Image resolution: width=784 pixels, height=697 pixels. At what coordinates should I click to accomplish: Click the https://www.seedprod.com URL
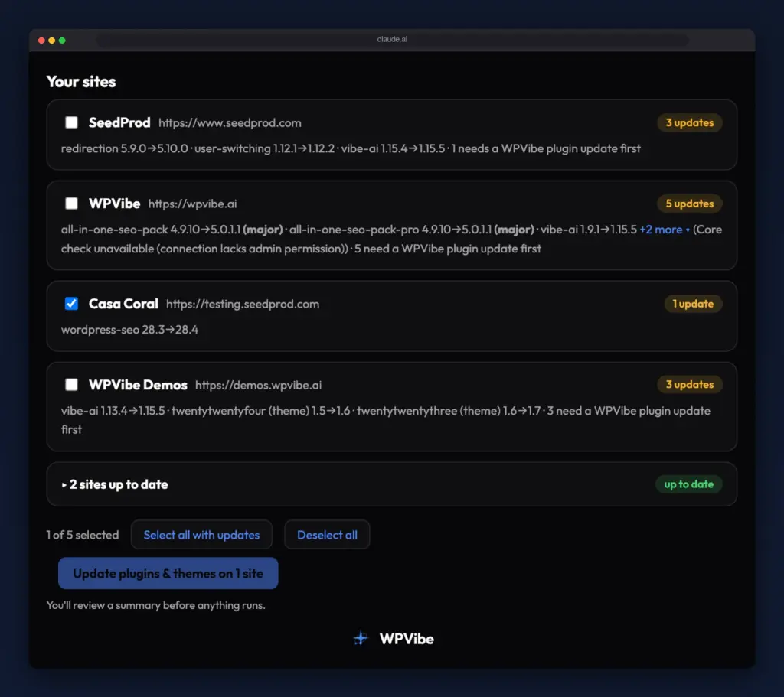click(230, 123)
